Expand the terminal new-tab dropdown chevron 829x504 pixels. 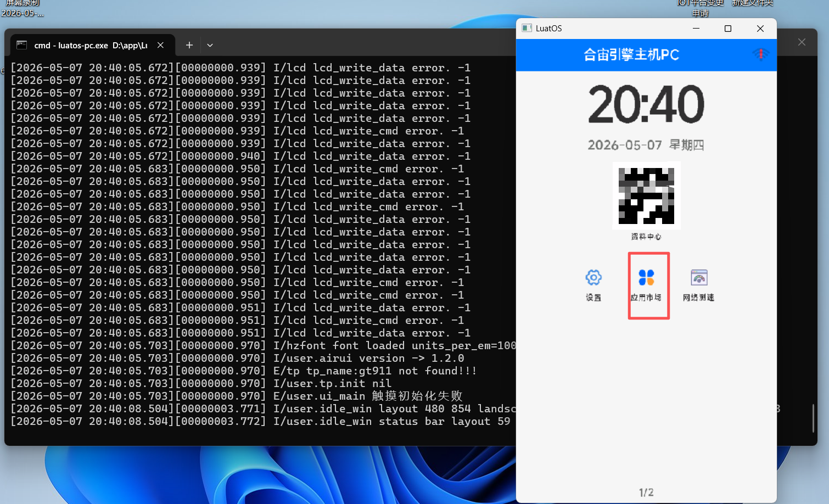pyautogui.click(x=210, y=46)
